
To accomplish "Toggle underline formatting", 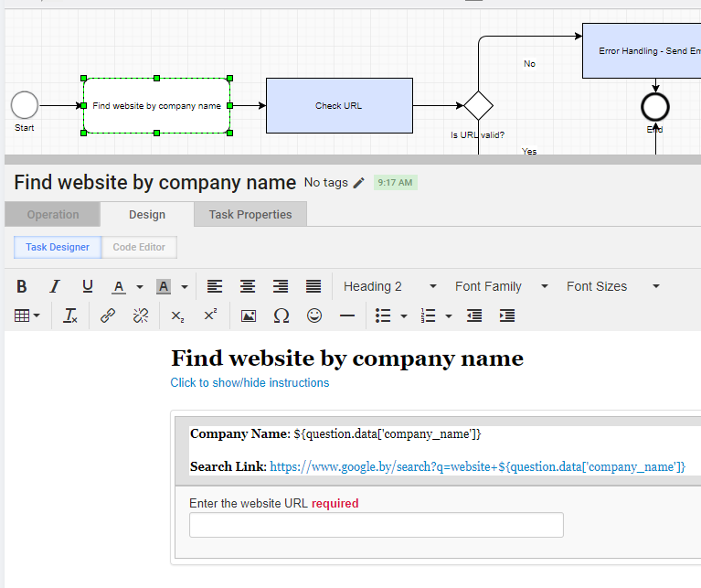I will pos(88,286).
